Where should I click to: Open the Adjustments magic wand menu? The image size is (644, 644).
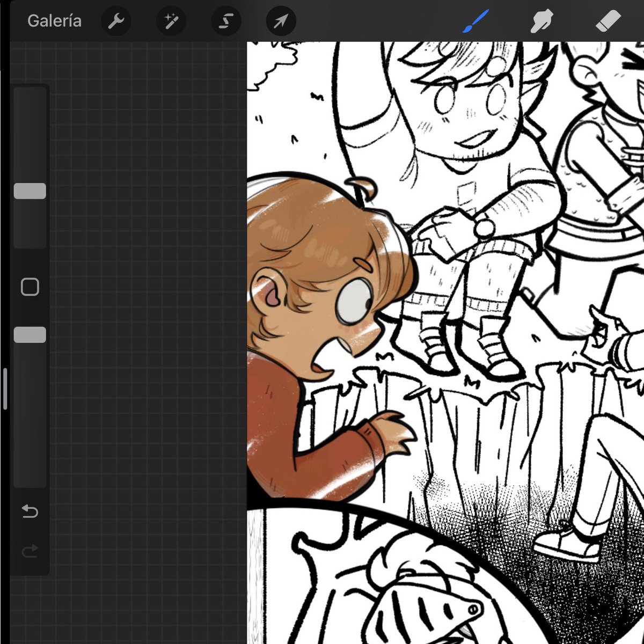pos(171,21)
